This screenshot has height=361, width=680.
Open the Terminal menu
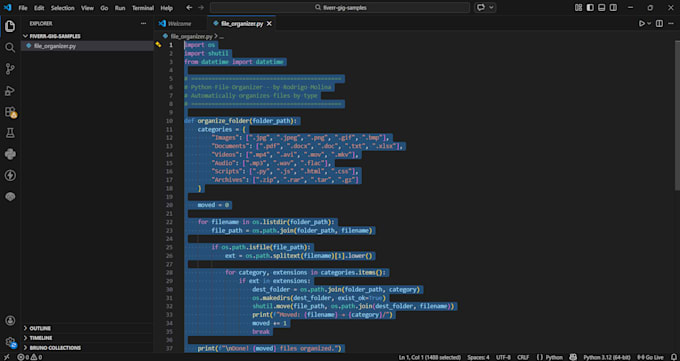click(x=143, y=8)
